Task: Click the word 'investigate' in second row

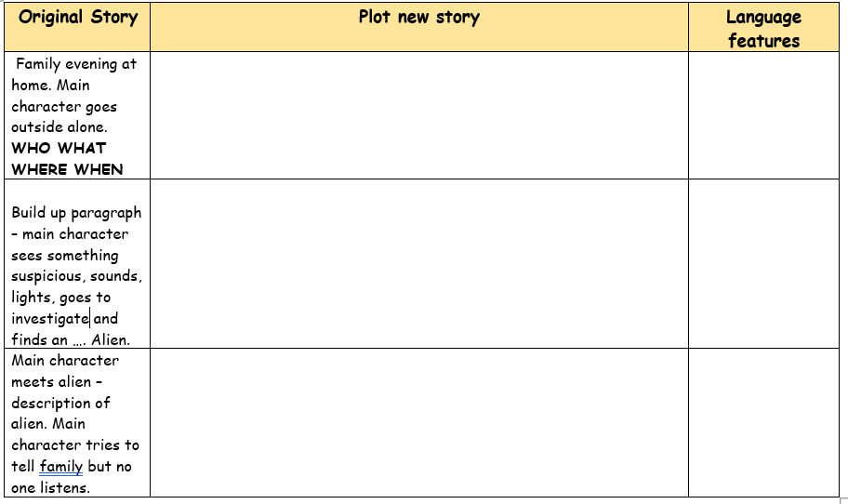Action: (x=50, y=319)
